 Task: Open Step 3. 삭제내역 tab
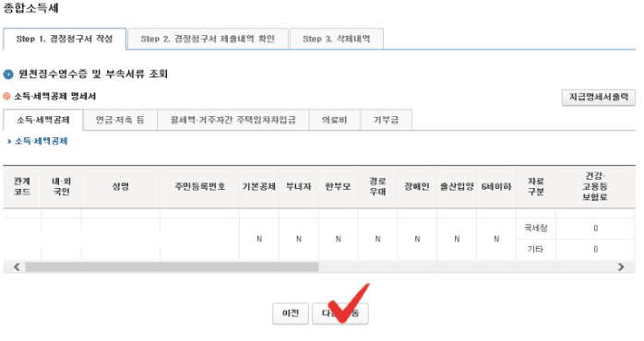[337, 39]
